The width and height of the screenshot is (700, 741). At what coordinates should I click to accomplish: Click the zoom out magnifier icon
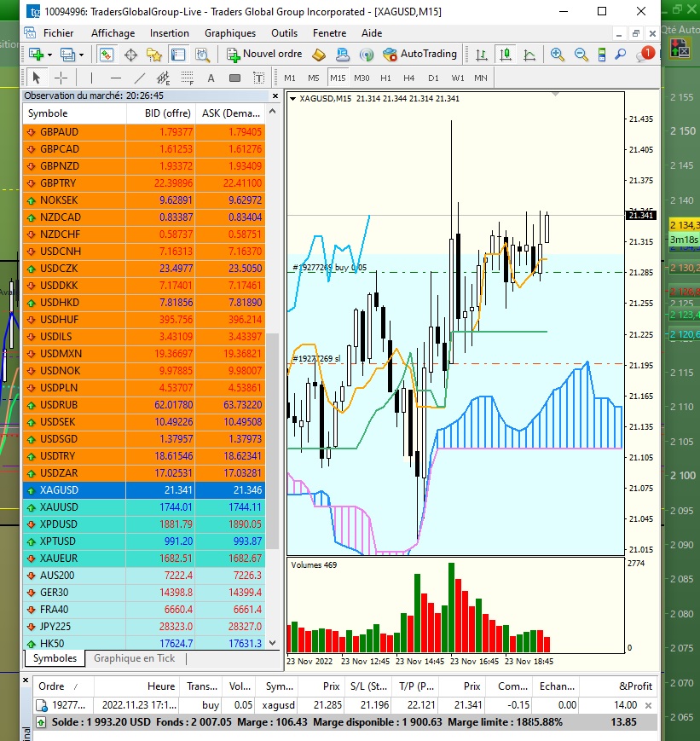581,55
